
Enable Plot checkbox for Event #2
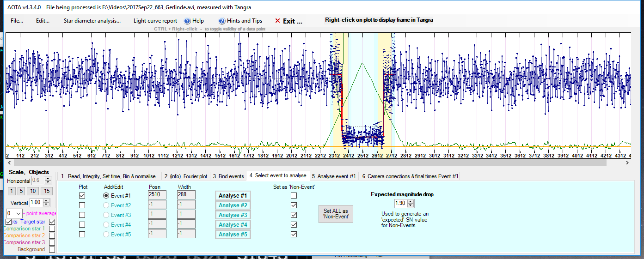click(x=82, y=205)
